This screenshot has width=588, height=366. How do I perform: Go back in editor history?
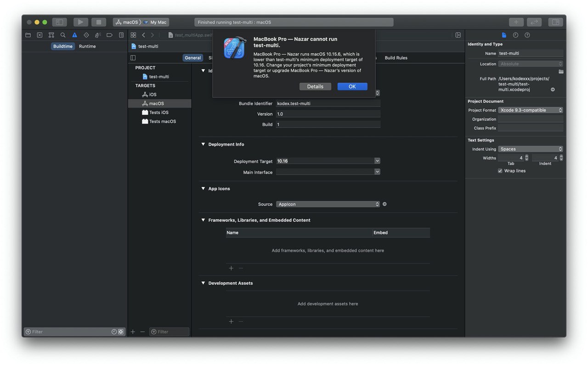click(143, 35)
